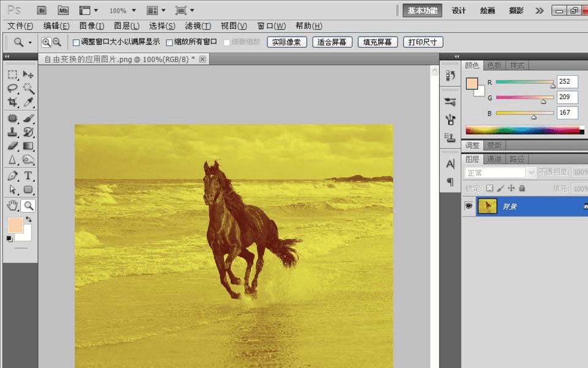Hide the 背景 layer using eye icon
This screenshot has height=368, width=588.
469,207
